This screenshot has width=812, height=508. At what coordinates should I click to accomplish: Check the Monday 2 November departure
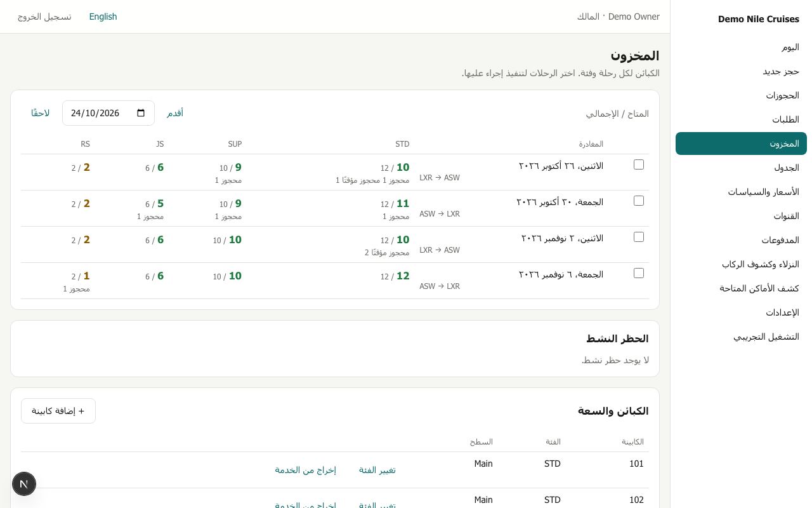point(639,237)
